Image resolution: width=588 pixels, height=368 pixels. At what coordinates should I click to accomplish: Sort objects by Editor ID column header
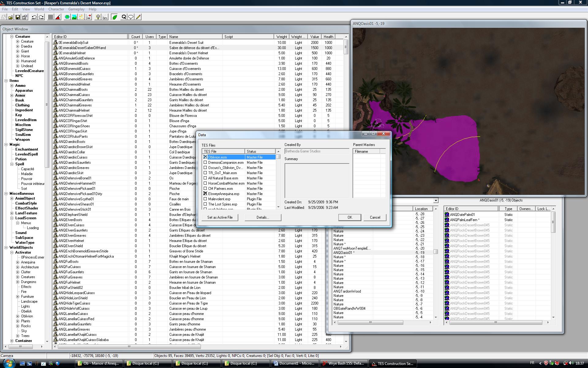(x=90, y=36)
